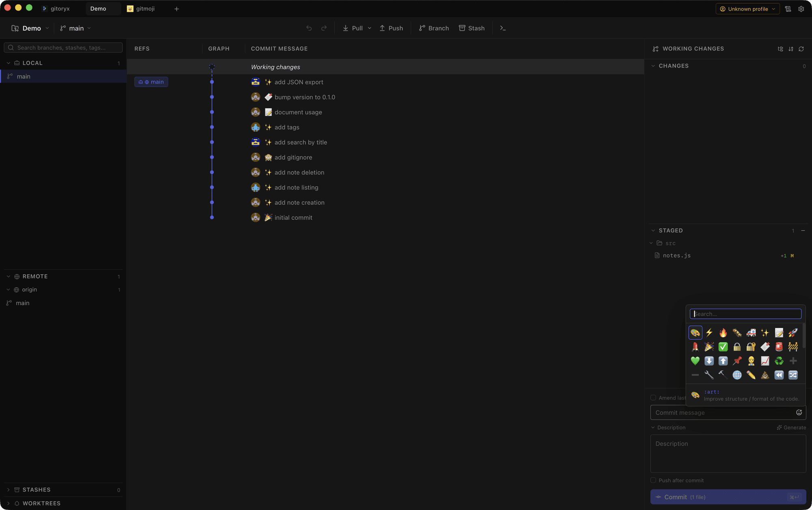Pick the construction worker gitmoji
This screenshot has width=812, height=510.
coord(751,361)
